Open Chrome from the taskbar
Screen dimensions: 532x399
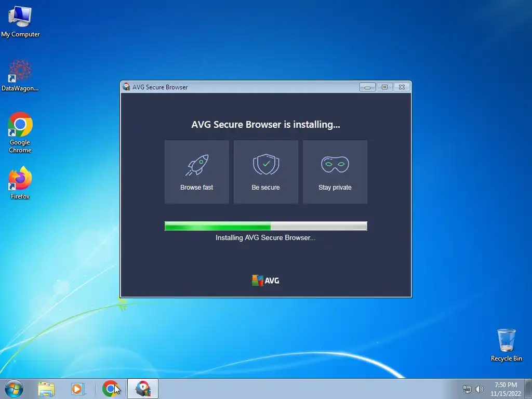111,389
